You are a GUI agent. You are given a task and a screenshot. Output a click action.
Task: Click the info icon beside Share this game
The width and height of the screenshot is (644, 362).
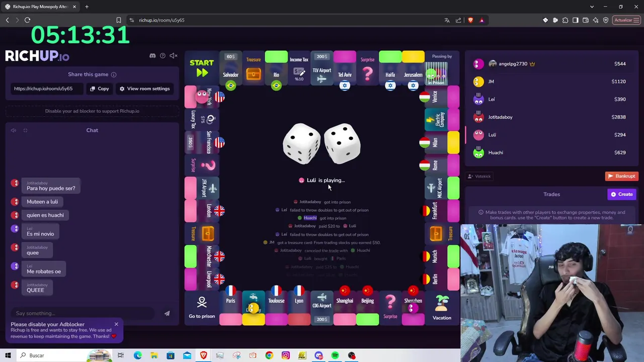114,74
